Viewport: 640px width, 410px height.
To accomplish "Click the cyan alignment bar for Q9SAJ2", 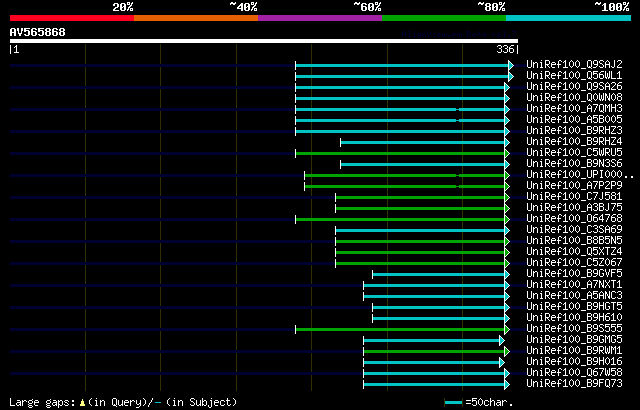I will point(402,65).
